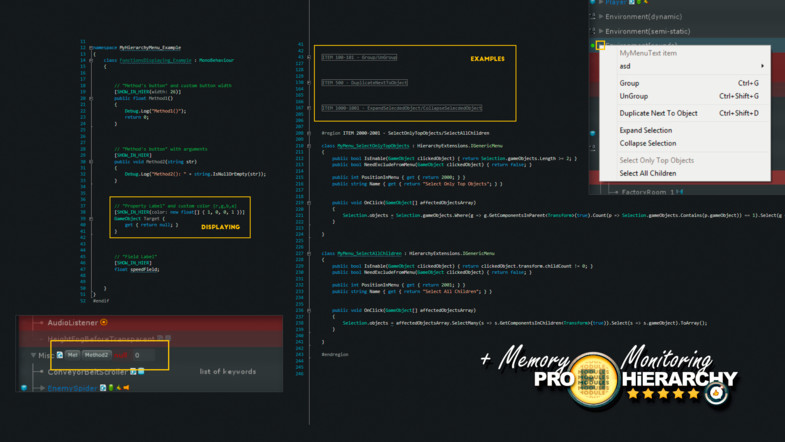Collapse the MyHierarchyMenu_Example namespace fold
The height and width of the screenshot is (442, 785).
(x=91, y=48)
